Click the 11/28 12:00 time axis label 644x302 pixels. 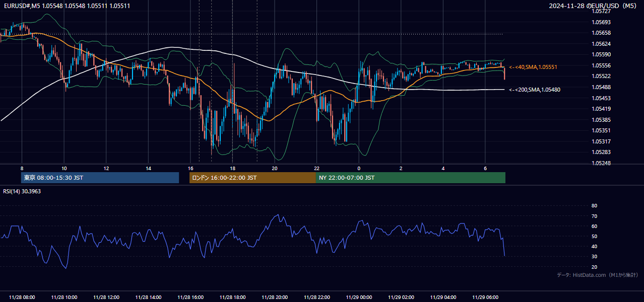coord(106,297)
